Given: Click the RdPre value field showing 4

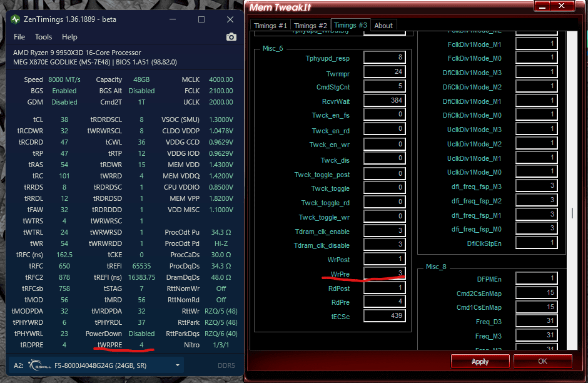Looking at the screenshot, I should coord(384,302).
